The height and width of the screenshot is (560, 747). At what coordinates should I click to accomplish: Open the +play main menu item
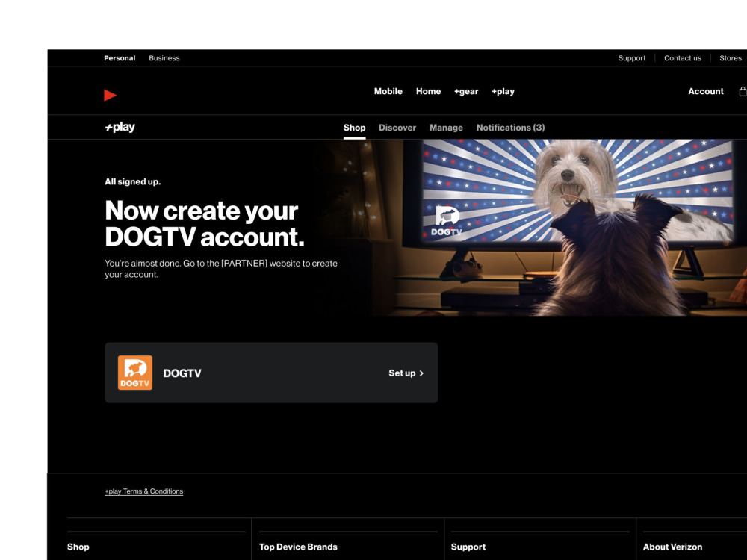tap(503, 91)
